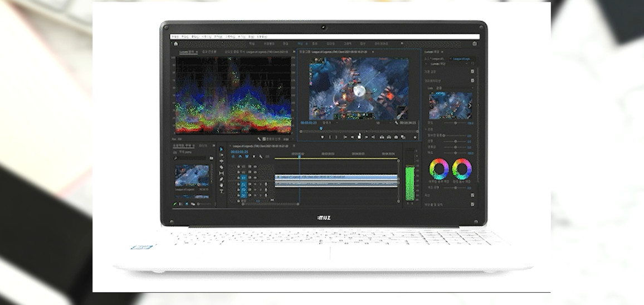Open the Look dropdown in the Creative section

(454, 88)
